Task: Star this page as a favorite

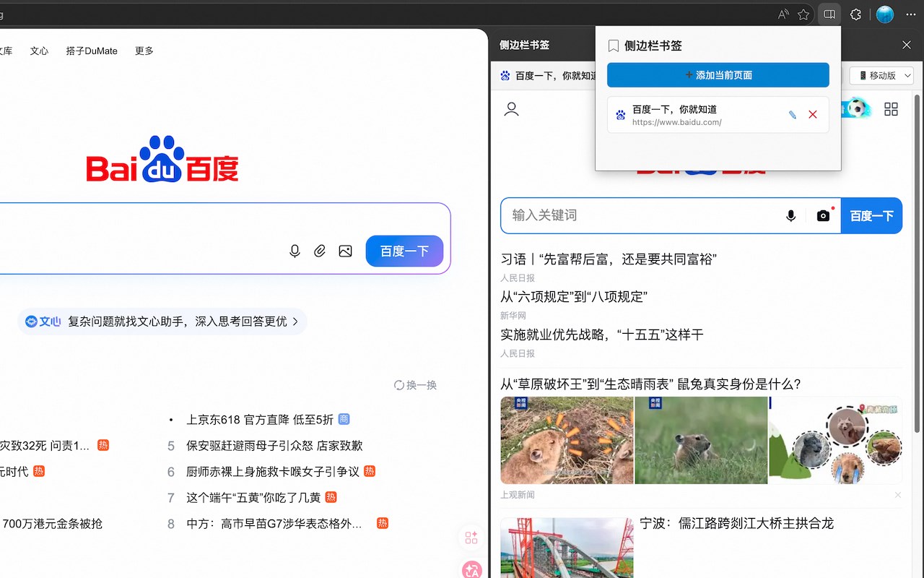Action: [x=803, y=14]
